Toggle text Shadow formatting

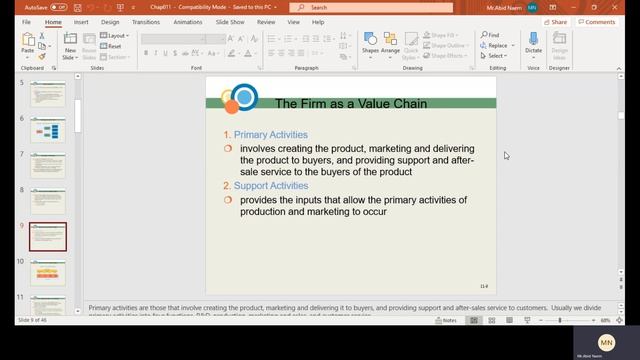tap(175, 53)
